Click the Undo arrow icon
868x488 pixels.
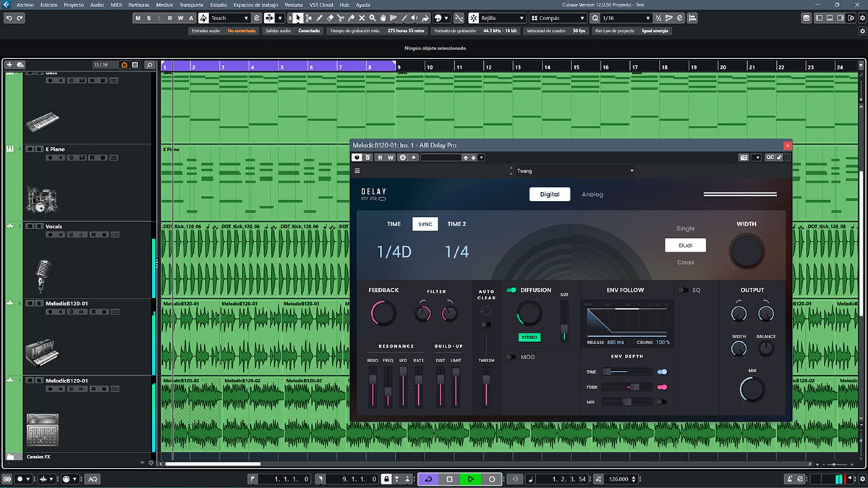point(9,18)
